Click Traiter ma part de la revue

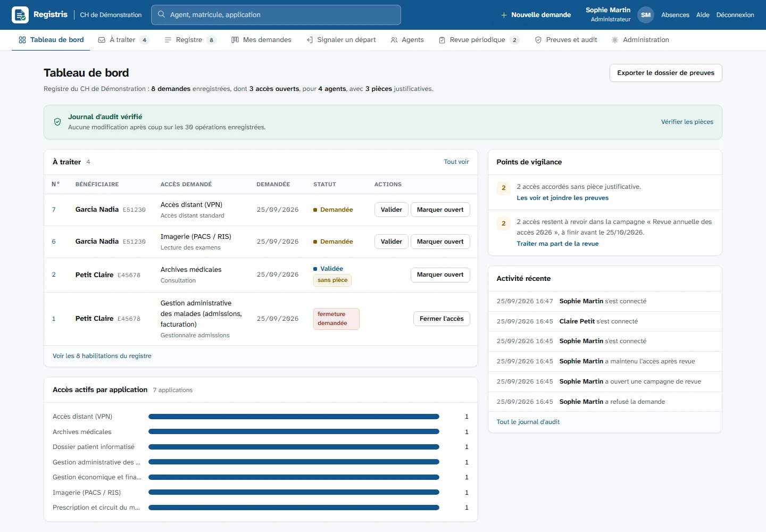click(x=557, y=244)
